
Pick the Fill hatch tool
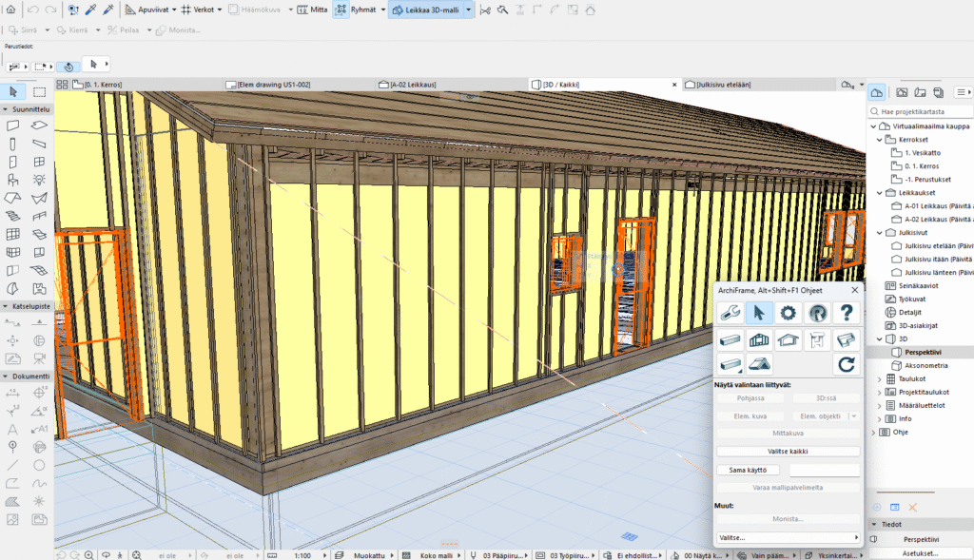[x=12, y=501]
